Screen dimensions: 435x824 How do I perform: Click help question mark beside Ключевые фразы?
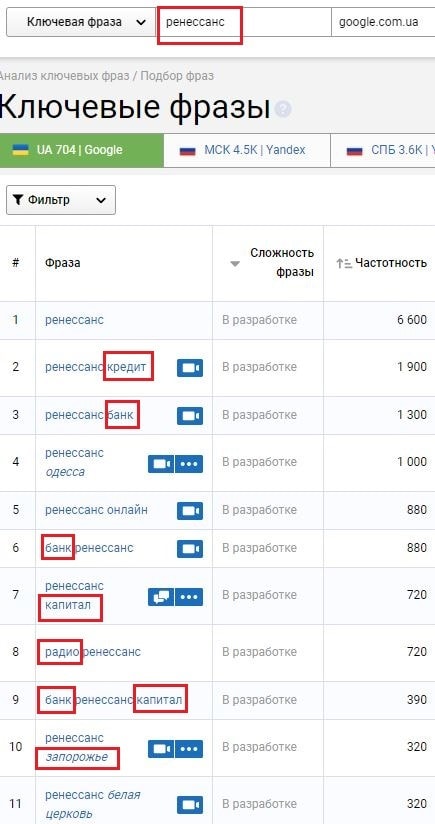tap(284, 109)
